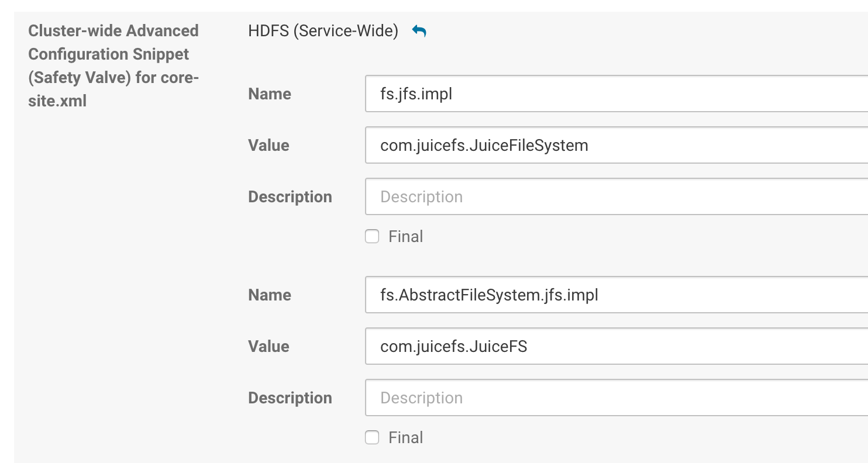Viewport: 868px width, 463px height.
Task: Click the first empty Description field
Action: pyautogui.click(x=614, y=196)
